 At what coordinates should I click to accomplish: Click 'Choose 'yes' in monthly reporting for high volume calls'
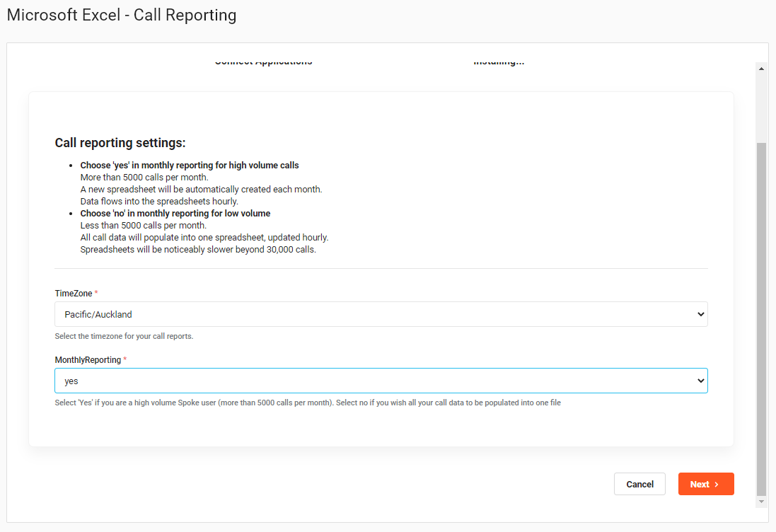[190, 166]
